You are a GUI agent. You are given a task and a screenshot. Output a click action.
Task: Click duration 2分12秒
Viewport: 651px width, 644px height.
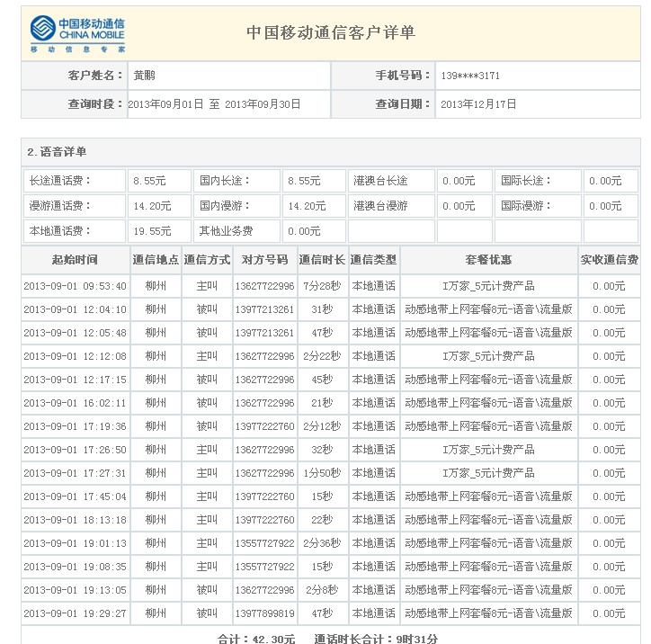[x=322, y=426]
